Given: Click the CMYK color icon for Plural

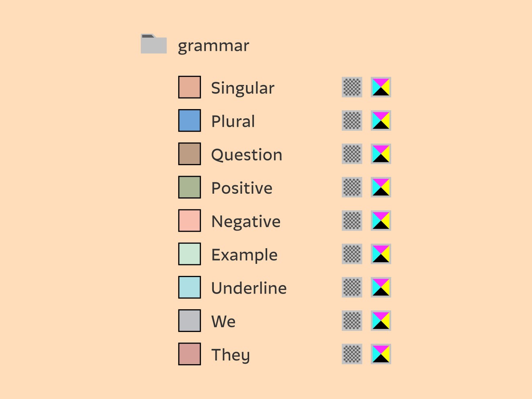Looking at the screenshot, I should (381, 120).
